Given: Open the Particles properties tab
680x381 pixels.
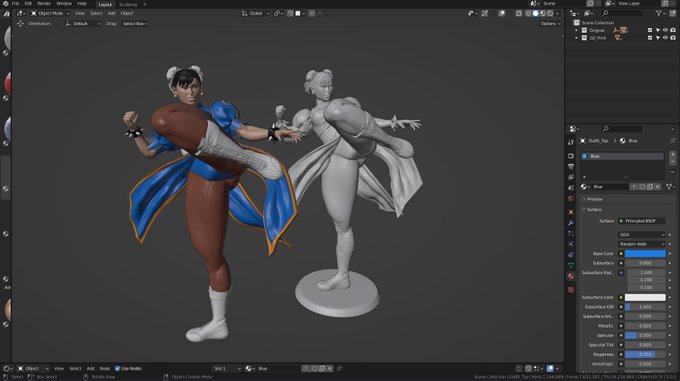Looking at the screenshot, I should pyautogui.click(x=571, y=234).
